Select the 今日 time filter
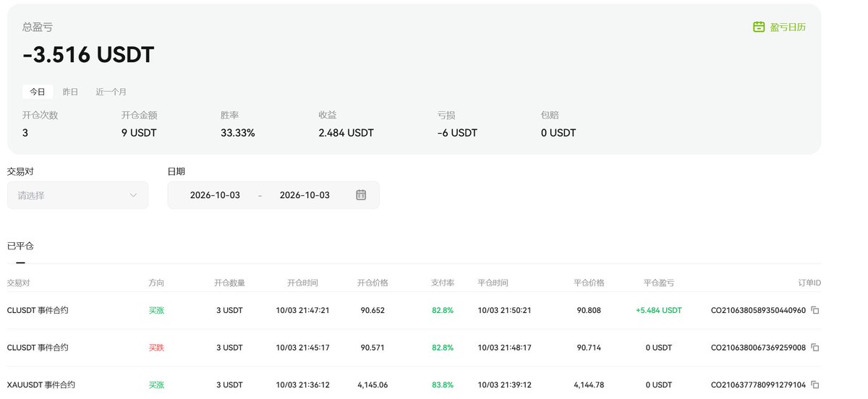The image size is (868, 399). (x=38, y=92)
